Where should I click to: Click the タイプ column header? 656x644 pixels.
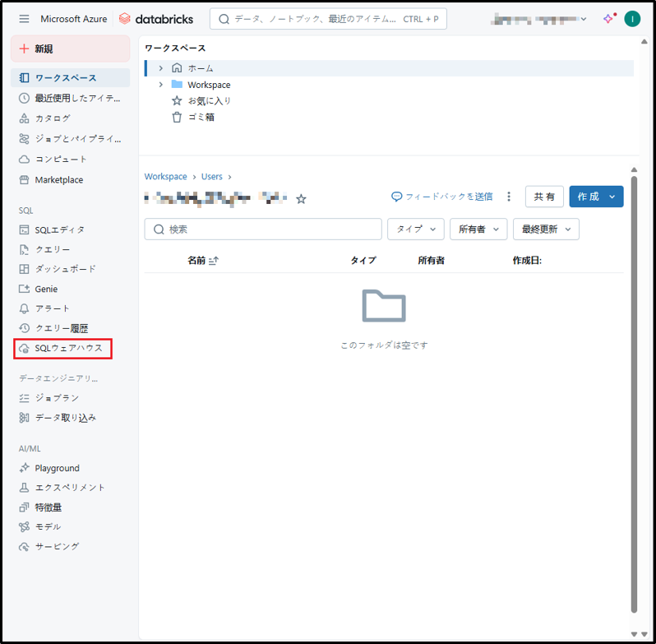pos(363,260)
